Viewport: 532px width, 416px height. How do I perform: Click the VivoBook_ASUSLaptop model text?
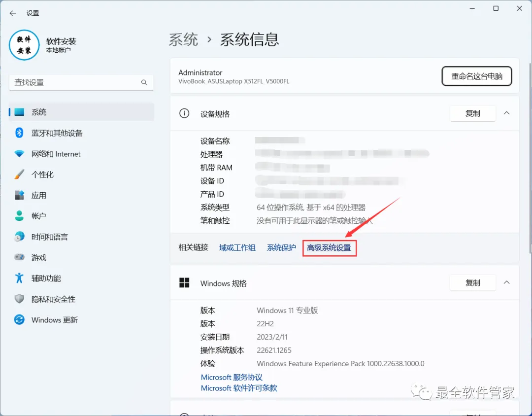(234, 81)
